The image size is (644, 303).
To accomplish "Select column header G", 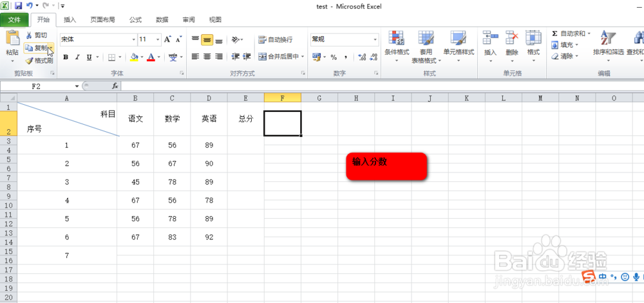I will [319, 98].
